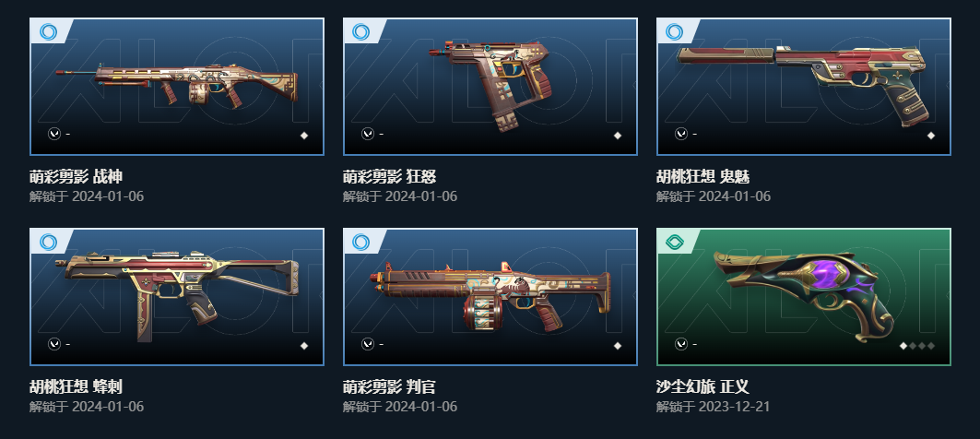The height and width of the screenshot is (439, 980).
Task: Click the level diamonds on 沙尘幻旅 正义 card
Action: point(917,345)
